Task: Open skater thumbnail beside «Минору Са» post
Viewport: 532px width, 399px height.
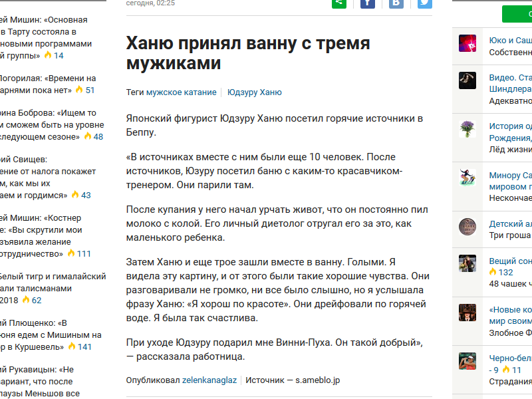Action: pyautogui.click(x=467, y=178)
